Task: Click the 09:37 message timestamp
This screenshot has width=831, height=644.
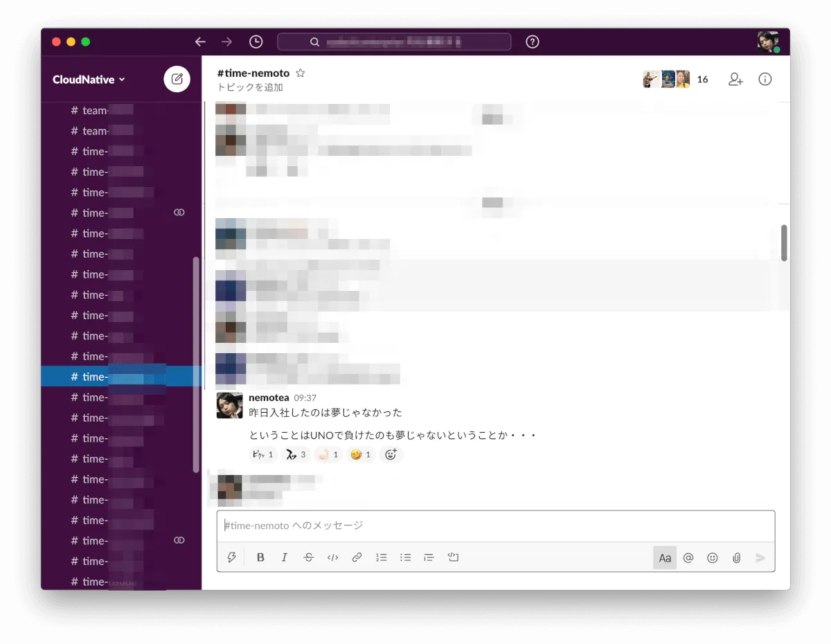Action: click(x=305, y=398)
